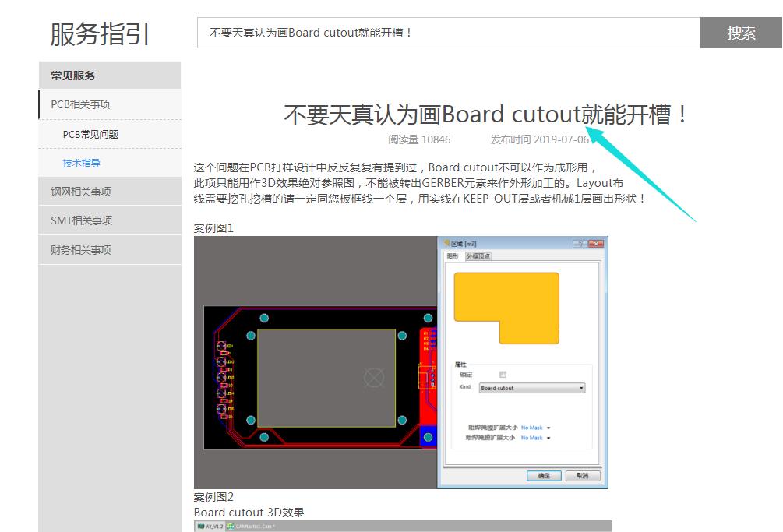Open the Kind dropdown showing Board cutout
The image size is (783, 532).
pos(532,388)
